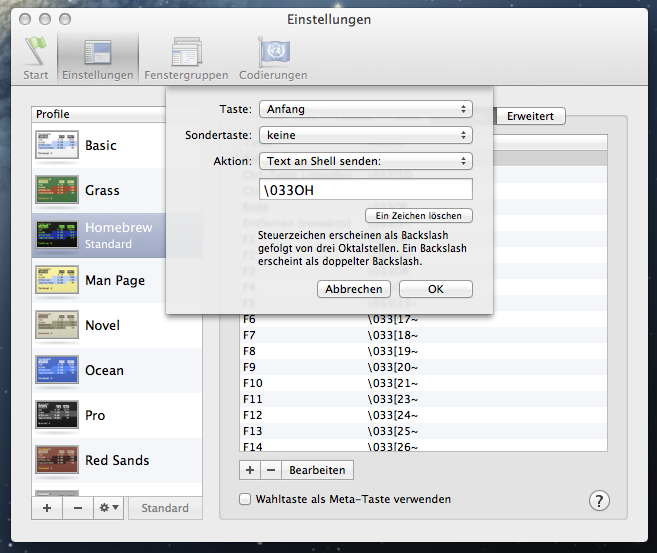Screen dimensions: 657x553
Task: Click the \033[23~ action value
Action: coord(393,399)
